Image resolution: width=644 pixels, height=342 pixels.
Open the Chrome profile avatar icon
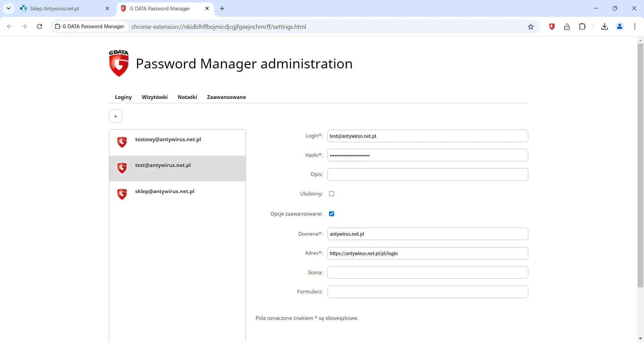[620, 26]
